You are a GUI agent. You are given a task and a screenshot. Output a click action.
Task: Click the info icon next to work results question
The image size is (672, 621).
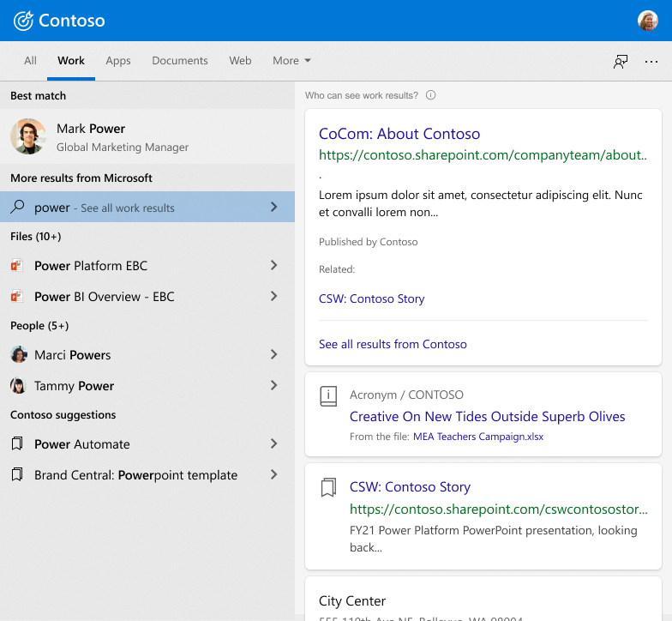coord(430,95)
